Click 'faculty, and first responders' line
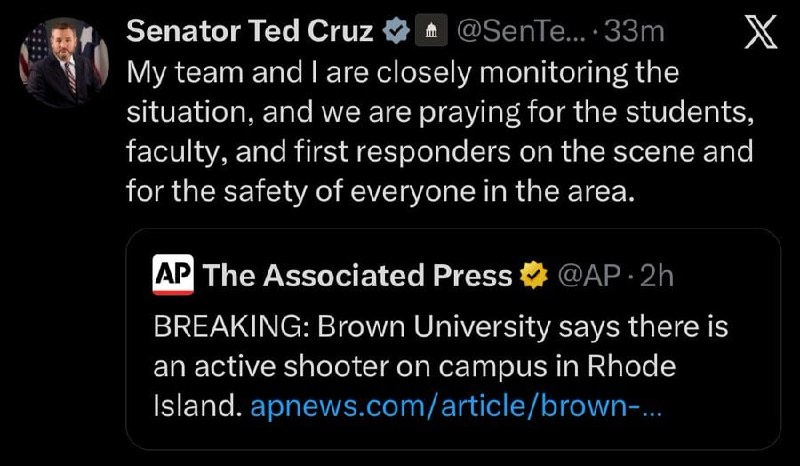The height and width of the screenshot is (466, 800). (318, 152)
